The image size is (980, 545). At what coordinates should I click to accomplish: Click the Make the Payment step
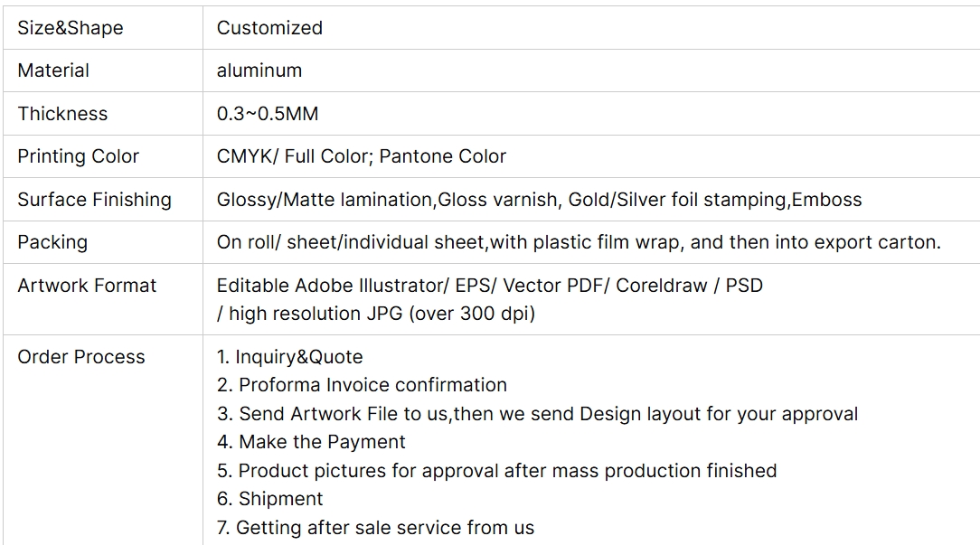pos(311,442)
